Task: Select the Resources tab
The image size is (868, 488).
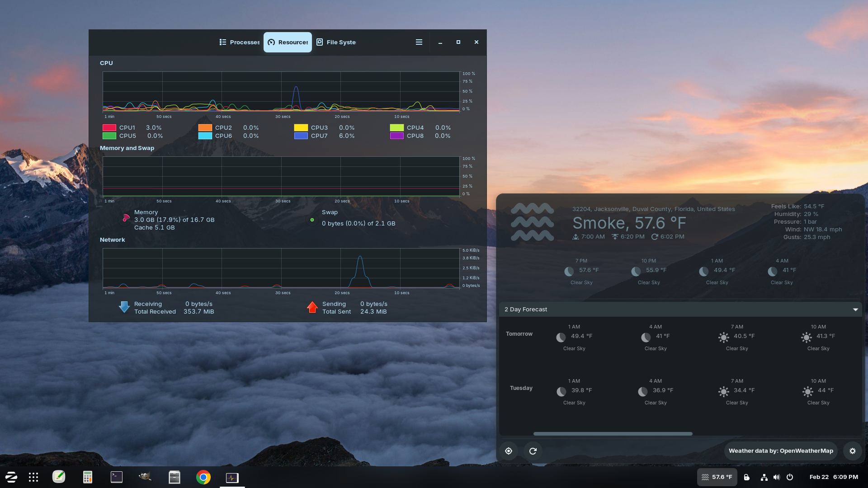Action: [288, 42]
